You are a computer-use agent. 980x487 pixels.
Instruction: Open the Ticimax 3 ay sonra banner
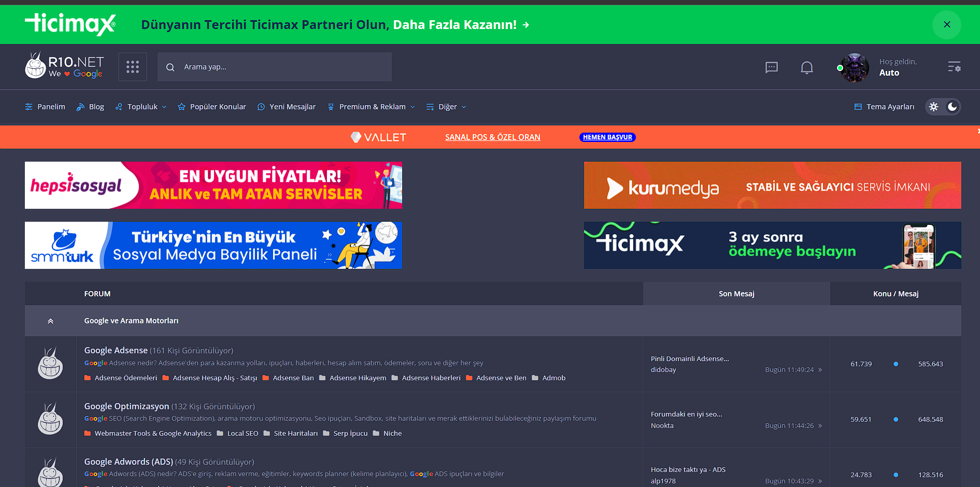[773, 245]
